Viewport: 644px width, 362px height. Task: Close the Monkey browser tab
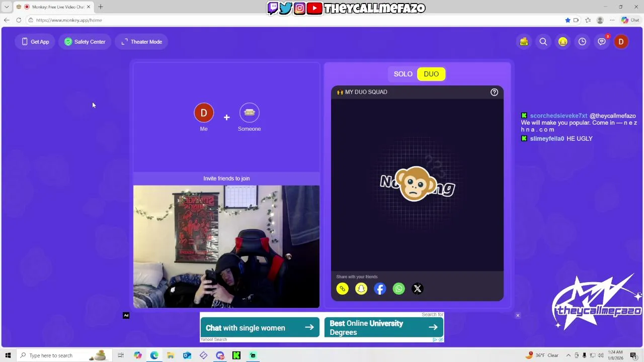coord(88,7)
